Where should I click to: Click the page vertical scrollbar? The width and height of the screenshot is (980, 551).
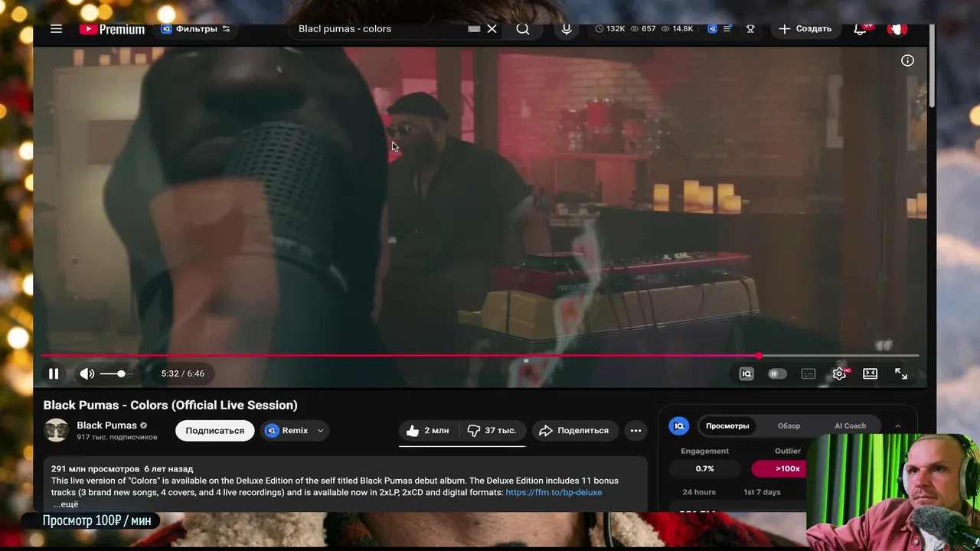click(x=932, y=66)
